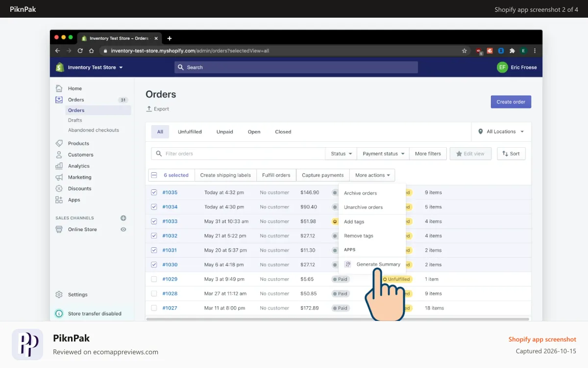Click browser forward arrow
The image size is (588, 368).
69,51
